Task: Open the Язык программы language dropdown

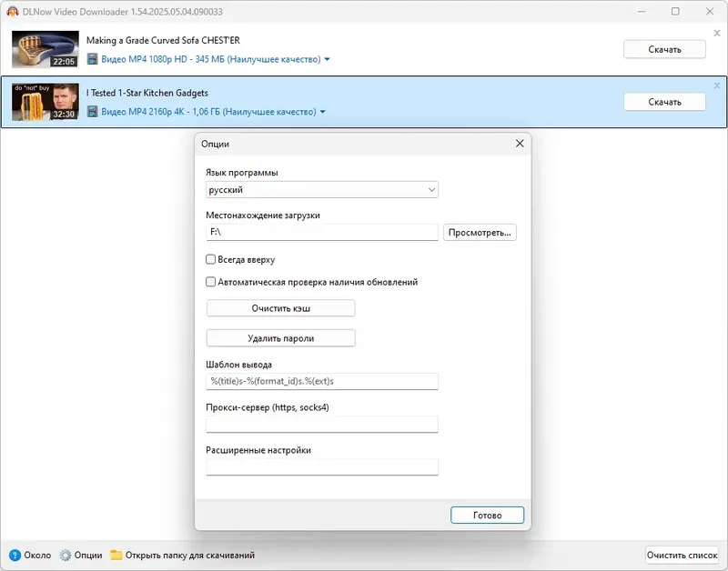Action: [322, 190]
